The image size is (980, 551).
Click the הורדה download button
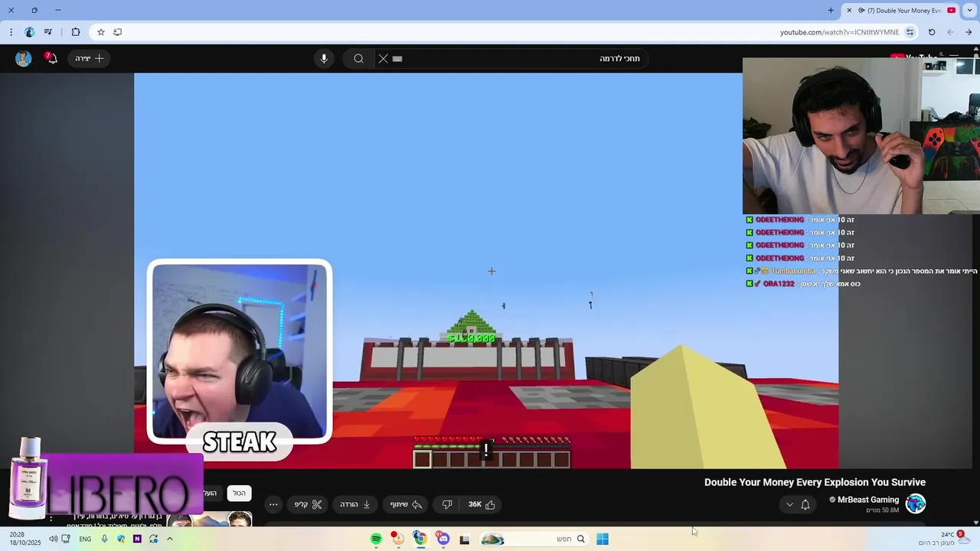(355, 504)
